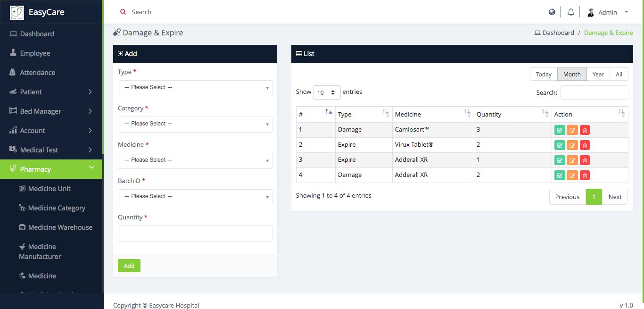Switch list filter to Year
644x309 pixels.
pyautogui.click(x=598, y=75)
